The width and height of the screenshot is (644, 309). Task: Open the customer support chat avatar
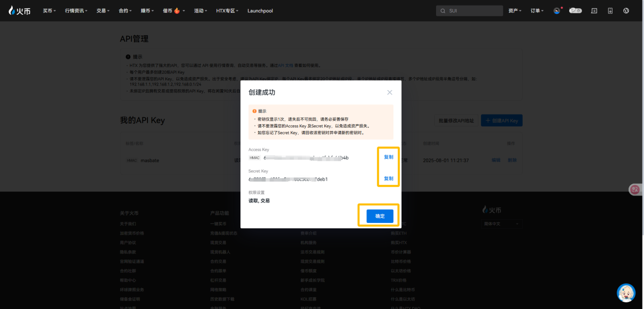(x=626, y=293)
